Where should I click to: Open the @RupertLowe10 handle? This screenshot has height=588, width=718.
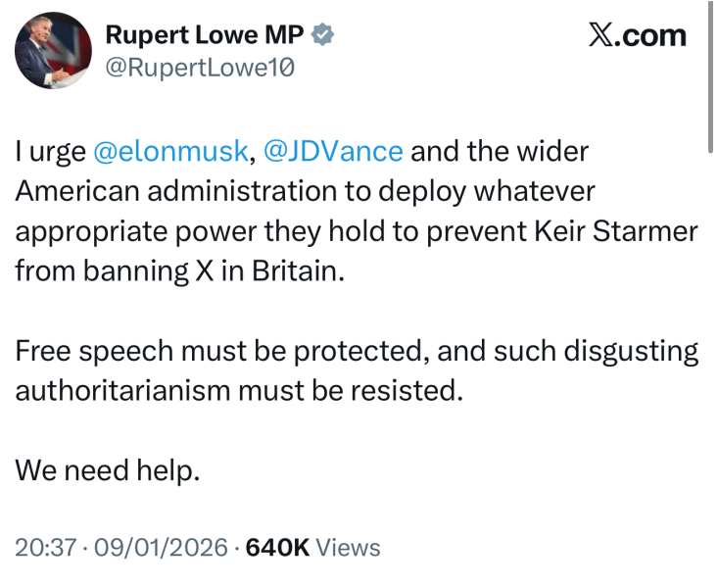click(x=200, y=68)
